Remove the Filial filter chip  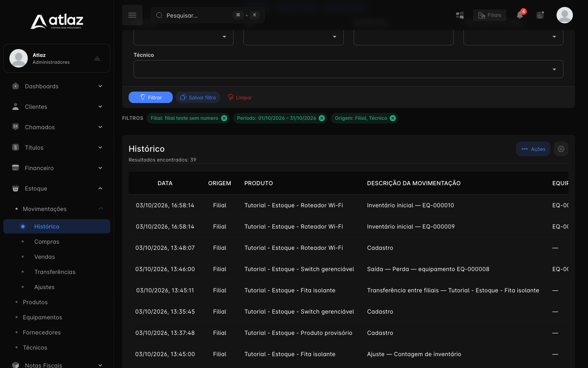[224, 118]
